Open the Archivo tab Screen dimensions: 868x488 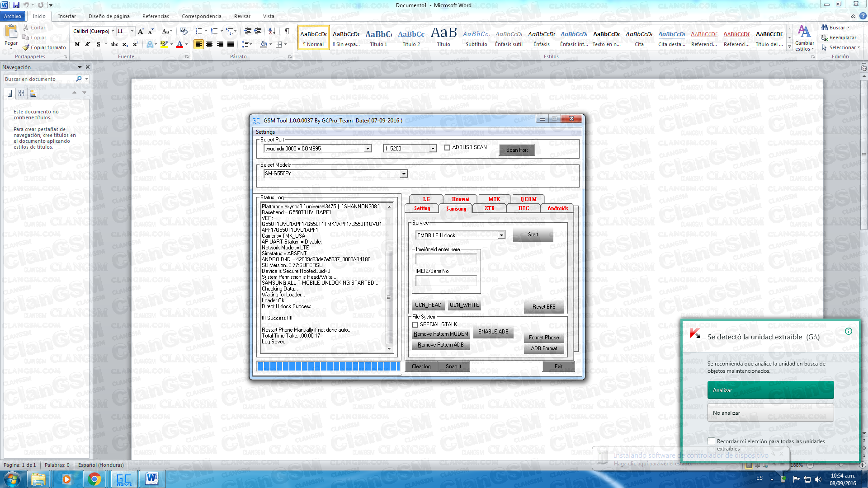13,16
